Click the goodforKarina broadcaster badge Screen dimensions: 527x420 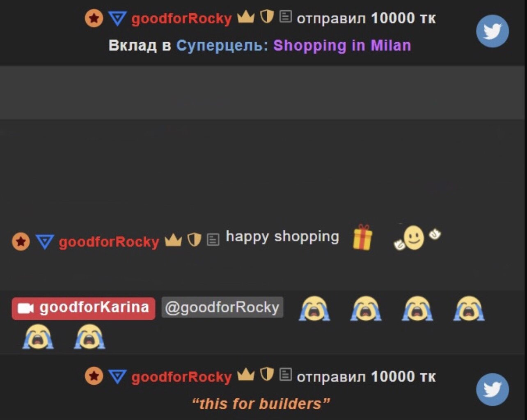pos(83,308)
